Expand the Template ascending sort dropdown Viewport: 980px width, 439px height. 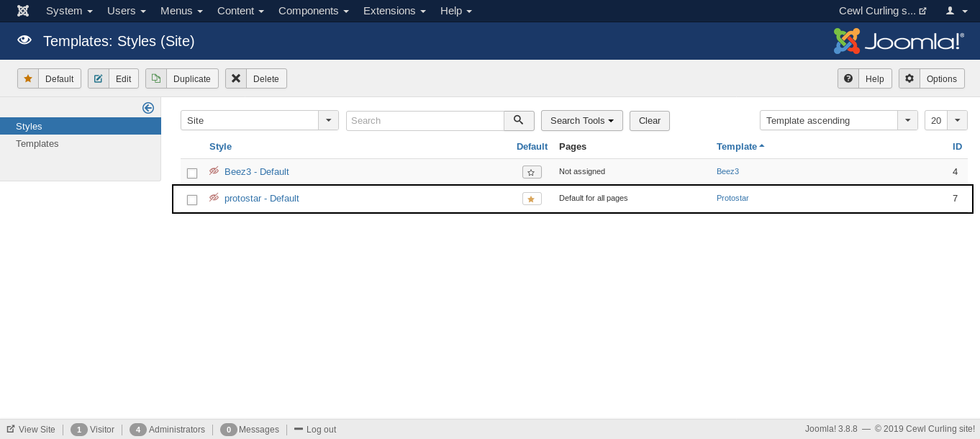point(838,120)
